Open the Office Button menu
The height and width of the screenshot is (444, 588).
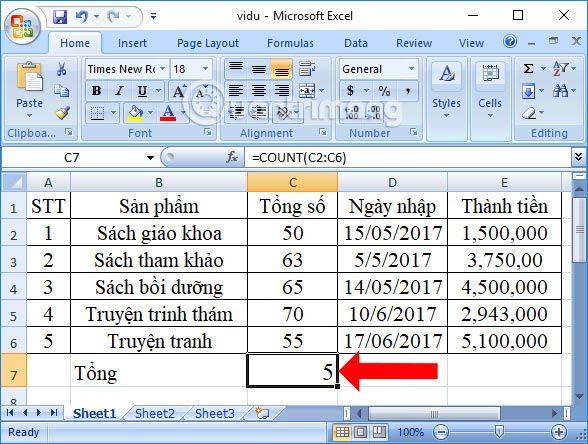pyautogui.click(x=22, y=26)
